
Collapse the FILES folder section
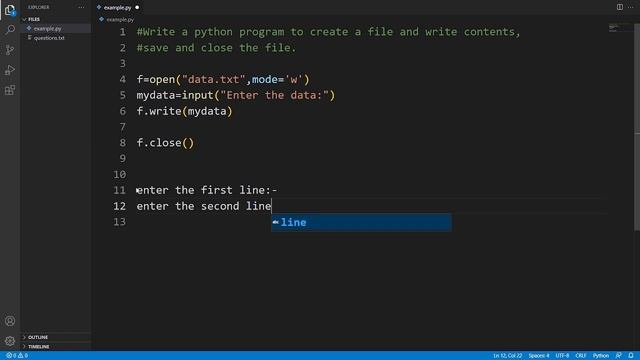point(56,19)
